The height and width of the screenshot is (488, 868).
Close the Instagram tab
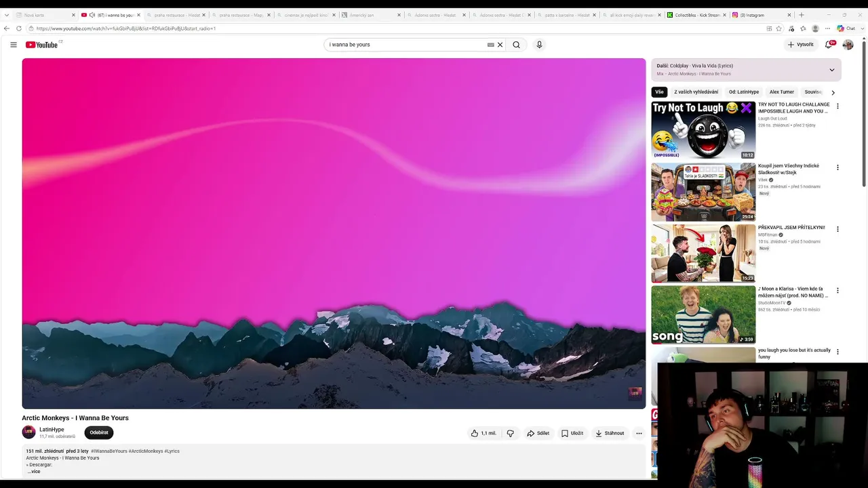(x=789, y=15)
